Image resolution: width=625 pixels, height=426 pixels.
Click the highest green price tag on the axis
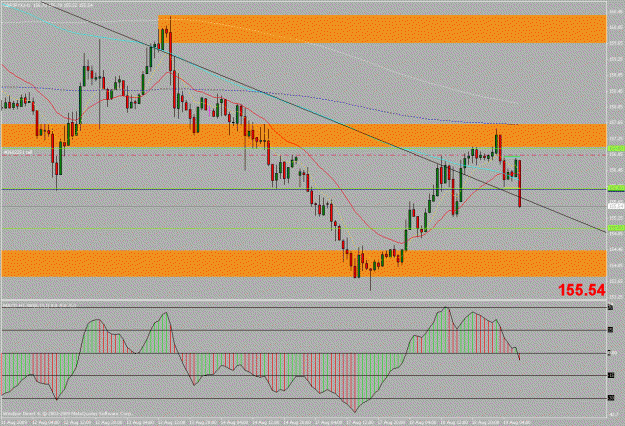[616, 149]
